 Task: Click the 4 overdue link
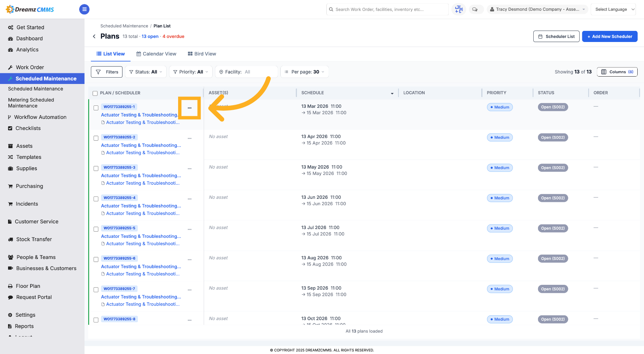click(173, 36)
